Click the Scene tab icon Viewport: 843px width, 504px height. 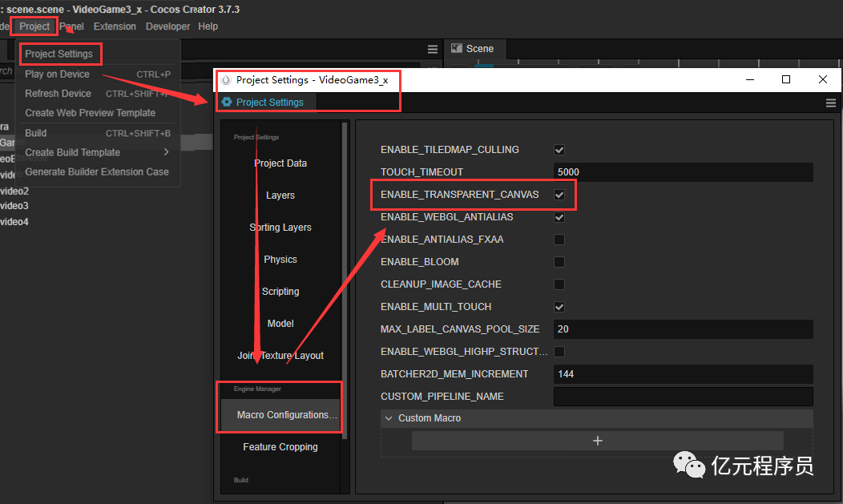point(457,48)
